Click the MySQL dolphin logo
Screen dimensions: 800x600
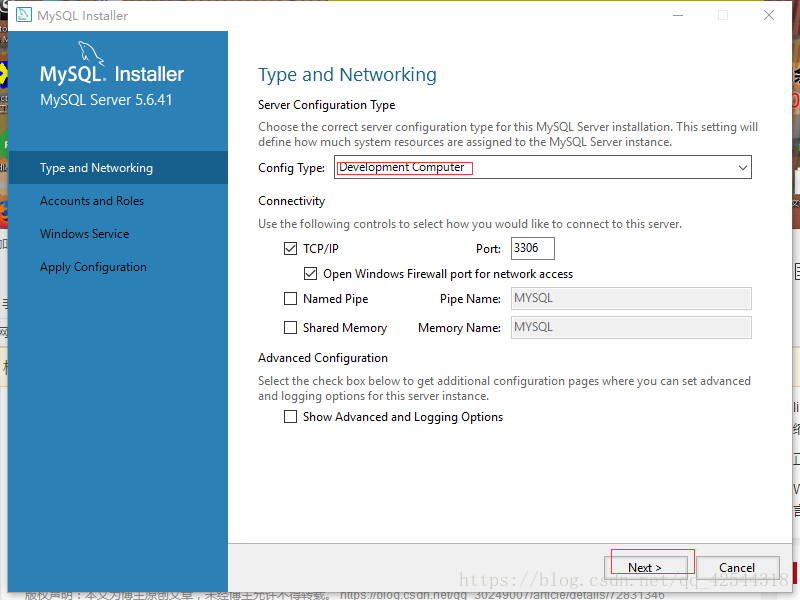[x=91, y=54]
